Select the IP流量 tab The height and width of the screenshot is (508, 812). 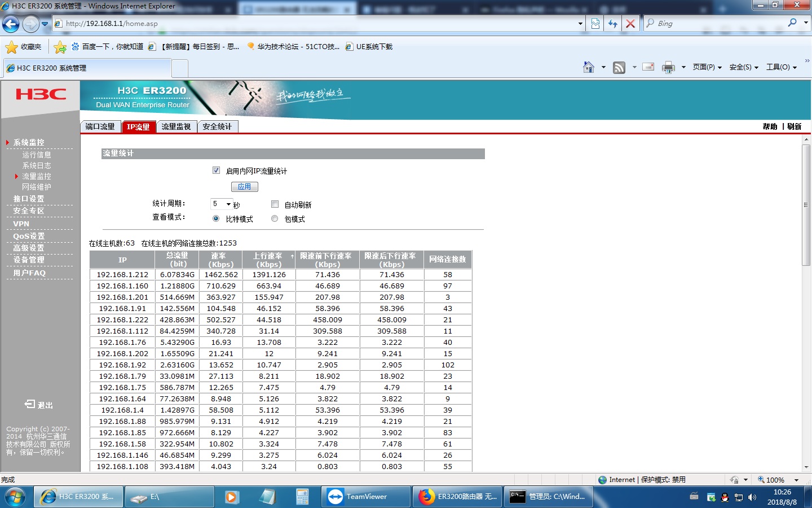(138, 126)
